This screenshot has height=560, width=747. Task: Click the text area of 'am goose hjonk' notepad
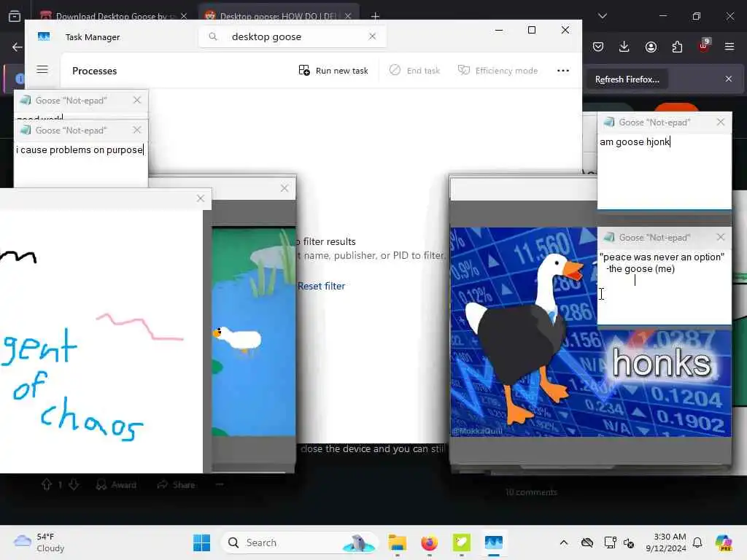664,171
